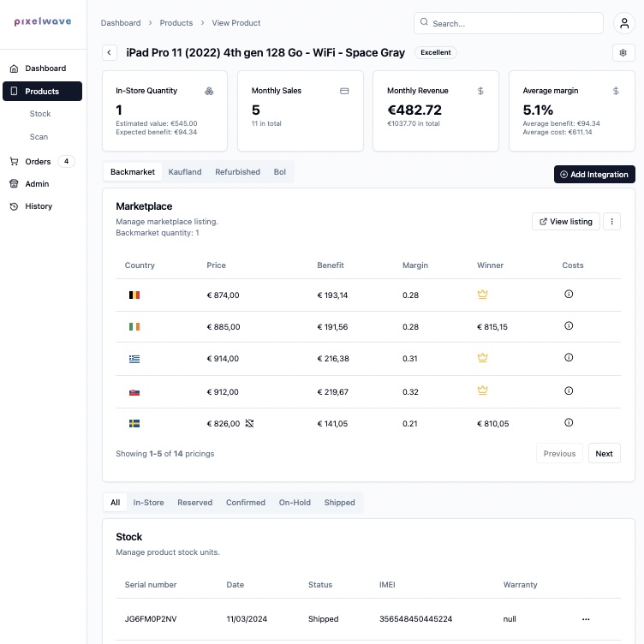The image size is (644, 644).
Task: Click the sync-off icon next to €826,00
Action: pyautogui.click(x=249, y=423)
